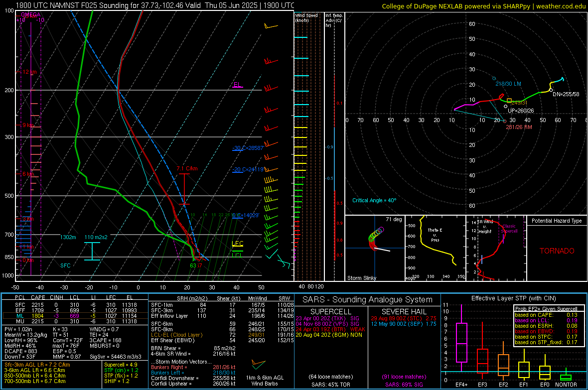Select the SFC-1km shear row
The width and height of the screenshot is (588, 390).
coord(222,305)
